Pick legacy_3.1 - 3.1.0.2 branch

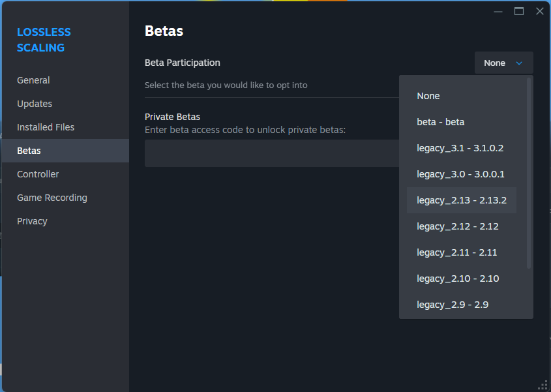462,148
